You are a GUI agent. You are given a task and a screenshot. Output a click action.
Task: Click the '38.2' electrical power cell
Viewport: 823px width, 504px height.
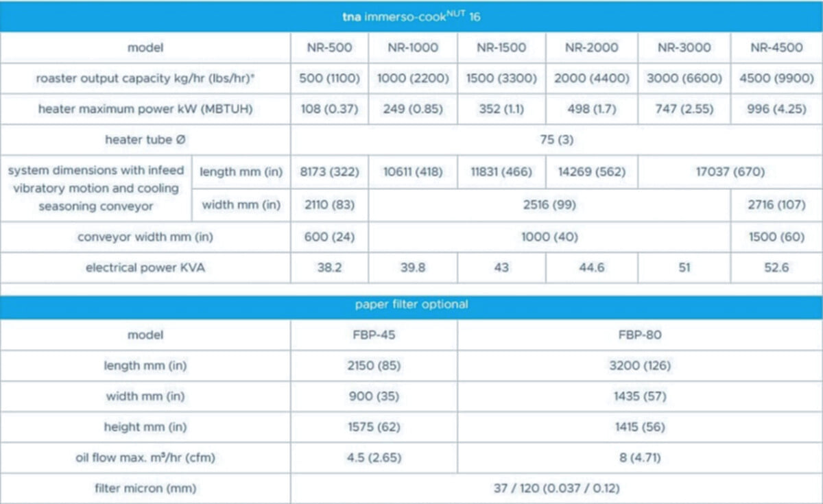point(329,267)
